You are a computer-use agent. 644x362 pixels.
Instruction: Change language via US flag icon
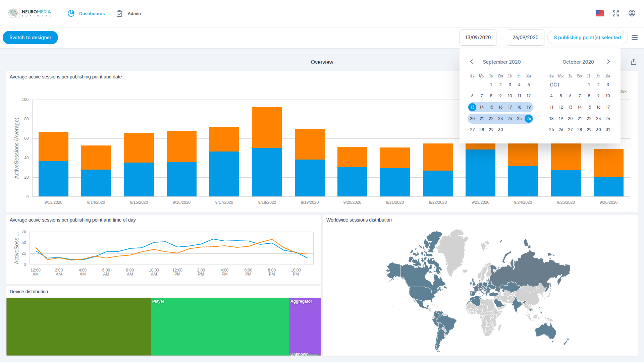pyautogui.click(x=600, y=13)
